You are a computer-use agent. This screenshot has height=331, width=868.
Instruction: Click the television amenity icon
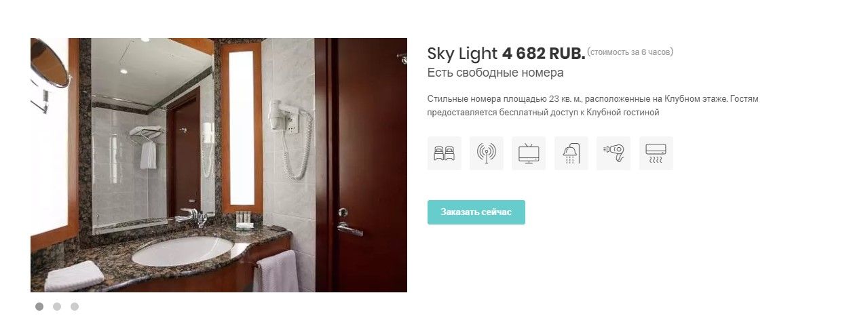pyautogui.click(x=529, y=153)
